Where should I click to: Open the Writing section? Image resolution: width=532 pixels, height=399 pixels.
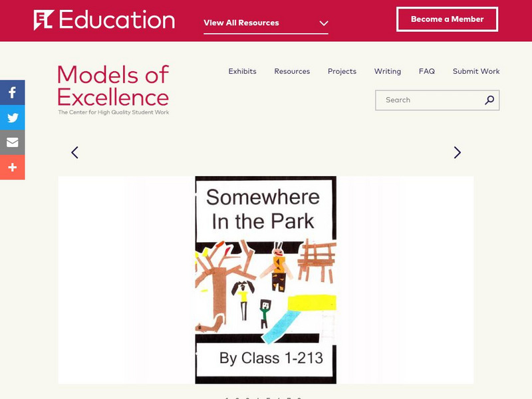pos(388,71)
